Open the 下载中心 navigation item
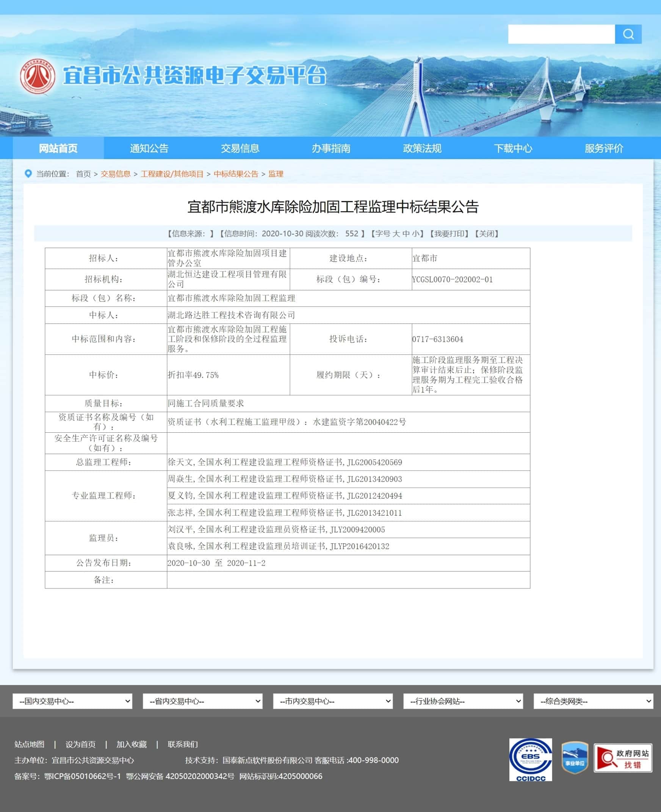The image size is (661, 812). (x=513, y=148)
